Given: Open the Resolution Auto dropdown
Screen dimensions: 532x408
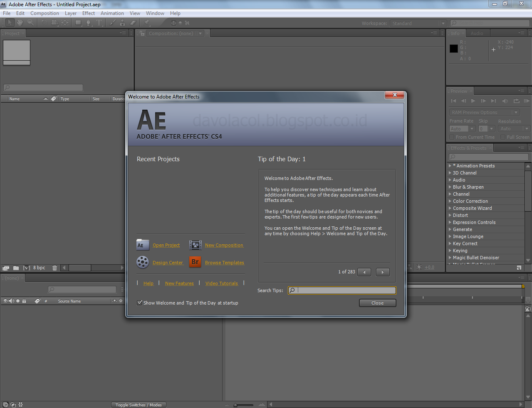Looking at the screenshot, I should coord(515,129).
